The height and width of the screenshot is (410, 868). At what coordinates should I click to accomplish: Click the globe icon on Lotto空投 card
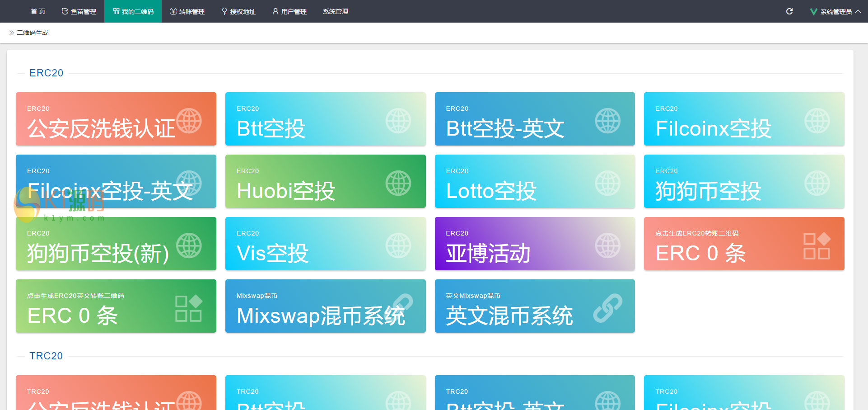click(x=608, y=183)
